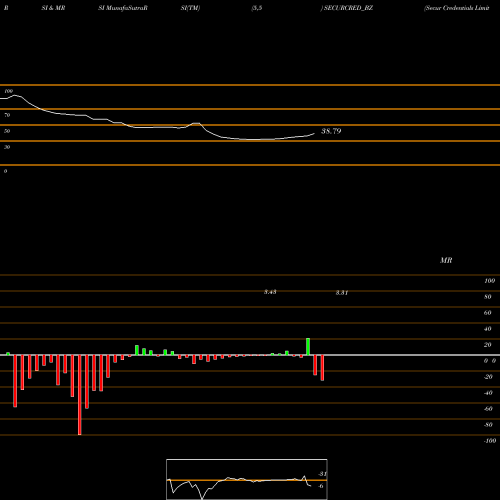This screenshot has width=500, height=500.
Task: Click the 30 level label on RSI axis
Action: pyautogui.click(x=7, y=147)
